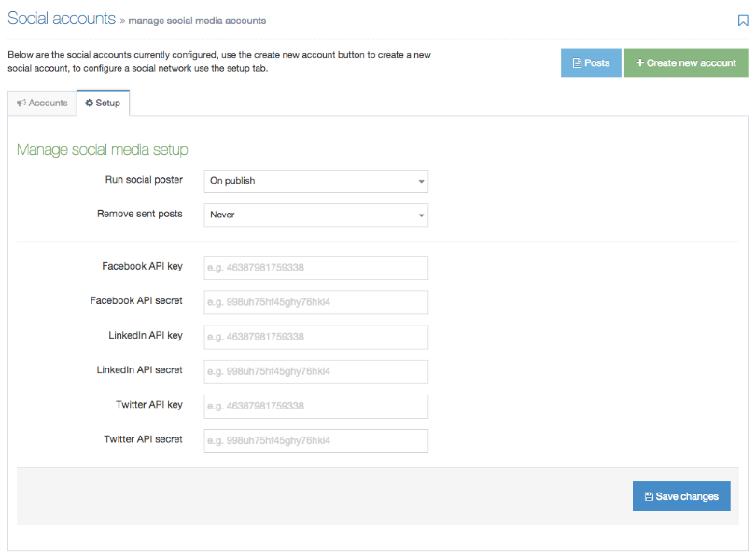Click into the Facebook API secret field
756x555 pixels.
click(x=315, y=302)
